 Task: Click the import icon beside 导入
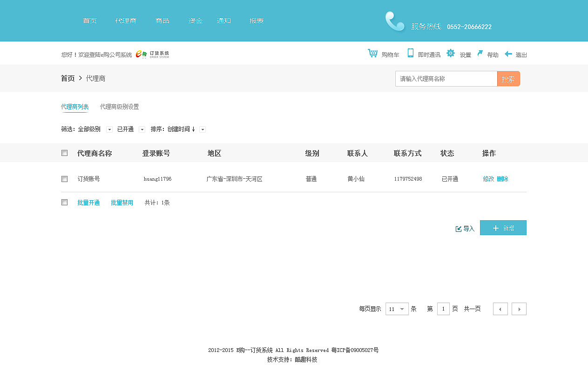pyautogui.click(x=458, y=229)
